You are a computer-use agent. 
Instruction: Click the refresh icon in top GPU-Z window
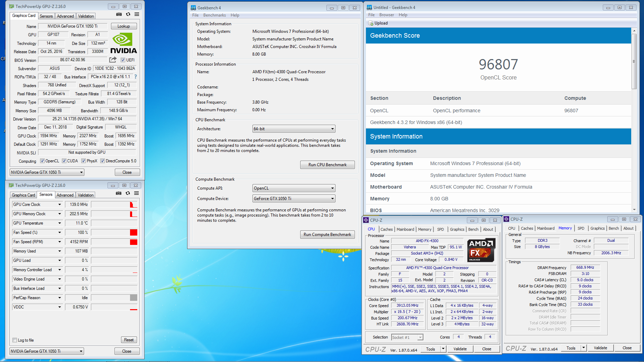click(x=128, y=15)
